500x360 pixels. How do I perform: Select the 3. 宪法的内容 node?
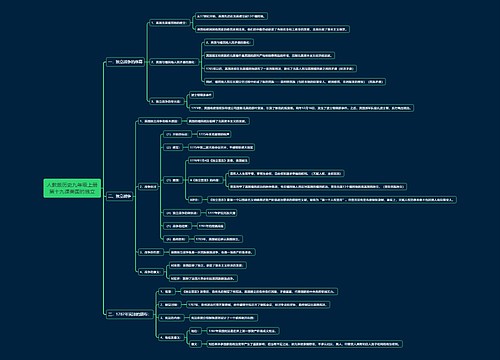coord(170,318)
